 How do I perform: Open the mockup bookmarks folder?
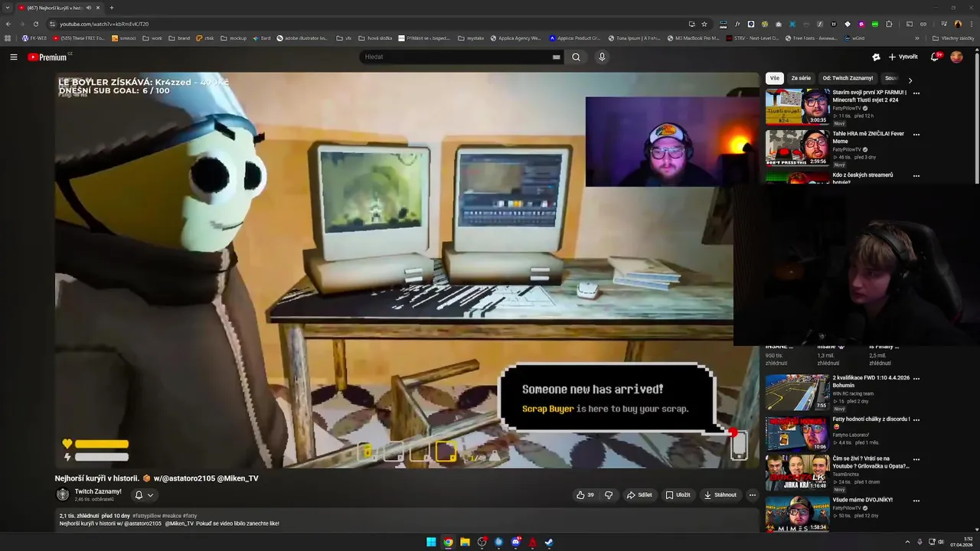[234, 37]
